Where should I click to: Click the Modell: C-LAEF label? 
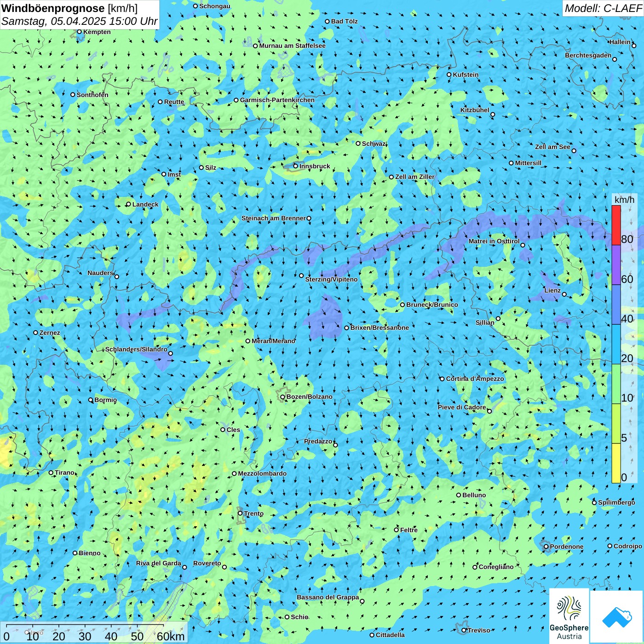point(603,8)
